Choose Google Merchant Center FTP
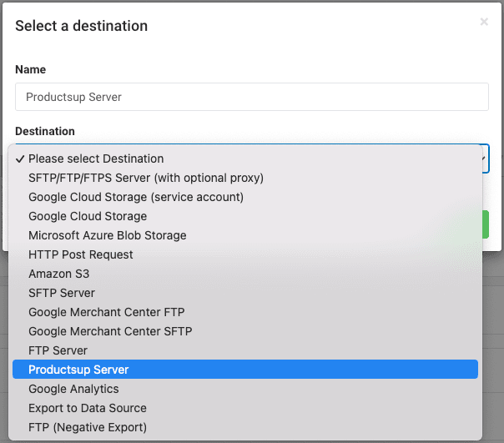The height and width of the screenshot is (443, 504). (107, 312)
